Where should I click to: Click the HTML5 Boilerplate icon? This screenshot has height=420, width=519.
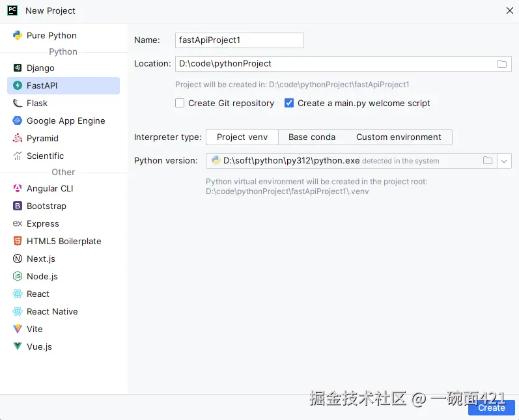click(17, 241)
